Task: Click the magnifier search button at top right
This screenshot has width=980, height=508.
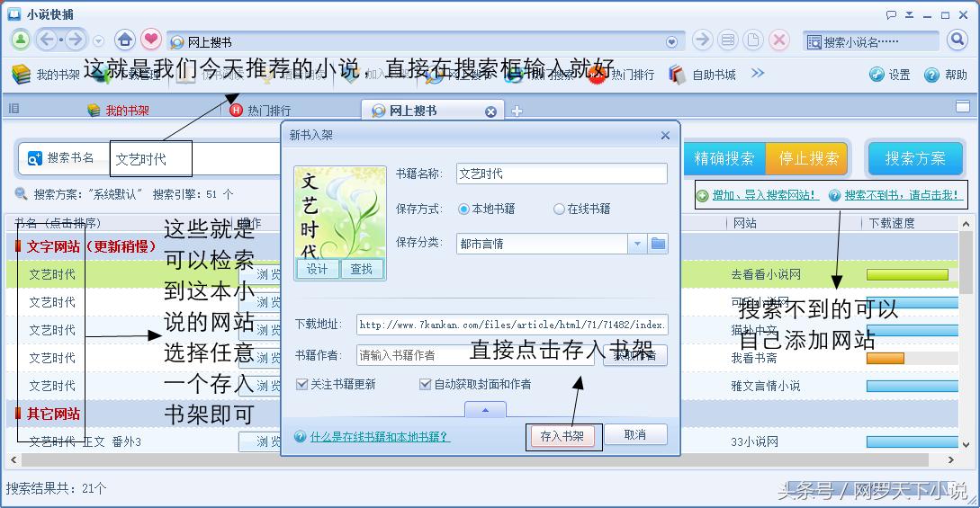Action: [957, 40]
